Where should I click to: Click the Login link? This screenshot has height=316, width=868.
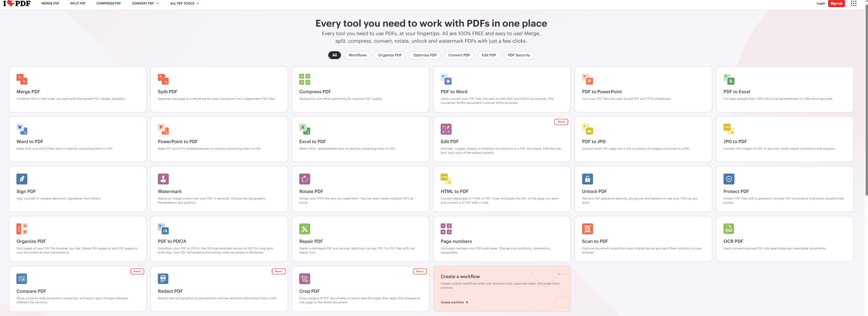point(821,3)
